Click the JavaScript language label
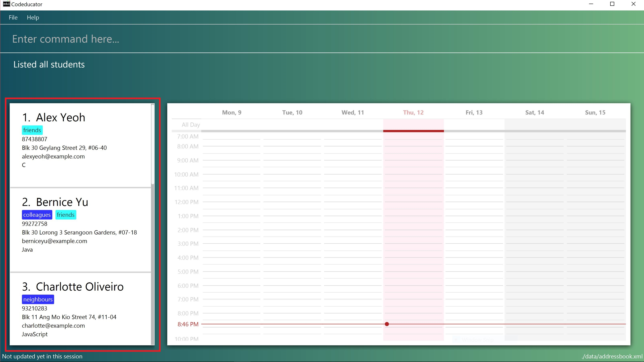 coord(34,334)
